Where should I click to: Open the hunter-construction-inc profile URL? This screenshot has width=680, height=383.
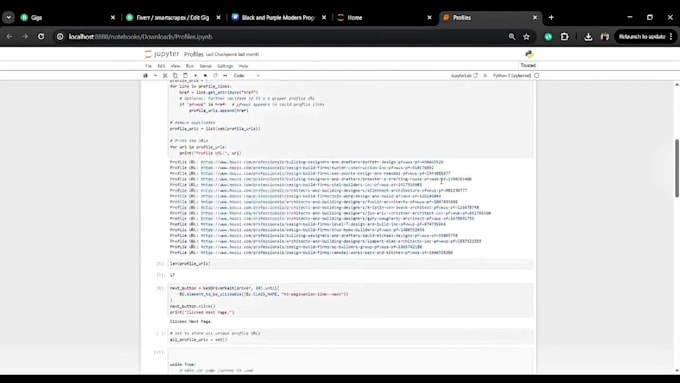pyautogui.click(x=317, y=167)
